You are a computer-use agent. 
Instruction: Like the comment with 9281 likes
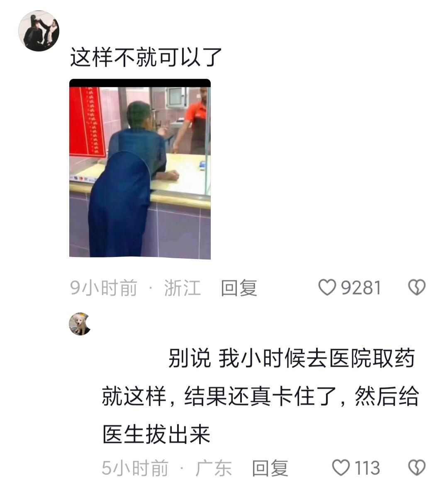pos(327,287)
